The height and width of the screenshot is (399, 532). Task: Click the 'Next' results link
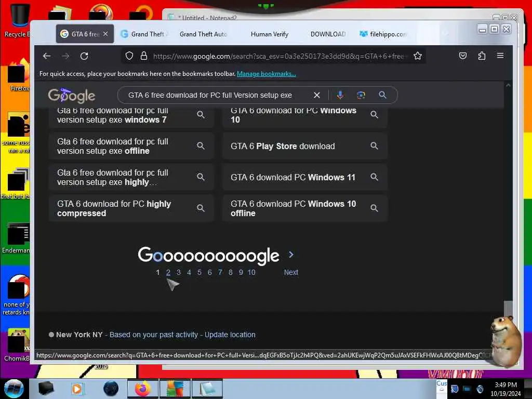(x=291, y=272)
